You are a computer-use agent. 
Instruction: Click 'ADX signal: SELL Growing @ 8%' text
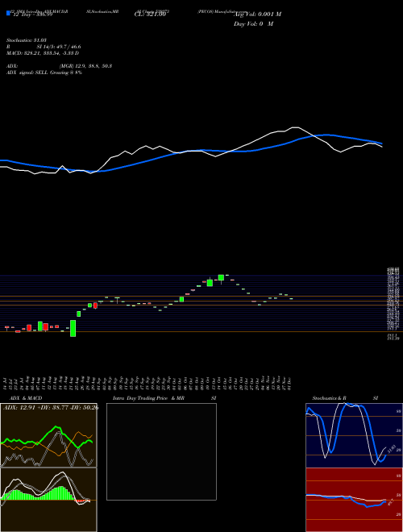44,73
